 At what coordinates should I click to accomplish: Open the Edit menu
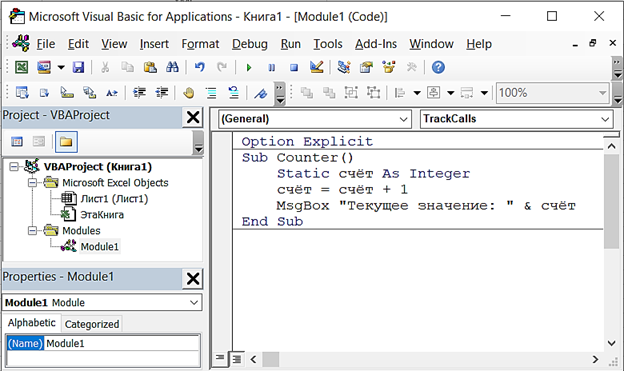click(x=78, y=44)
